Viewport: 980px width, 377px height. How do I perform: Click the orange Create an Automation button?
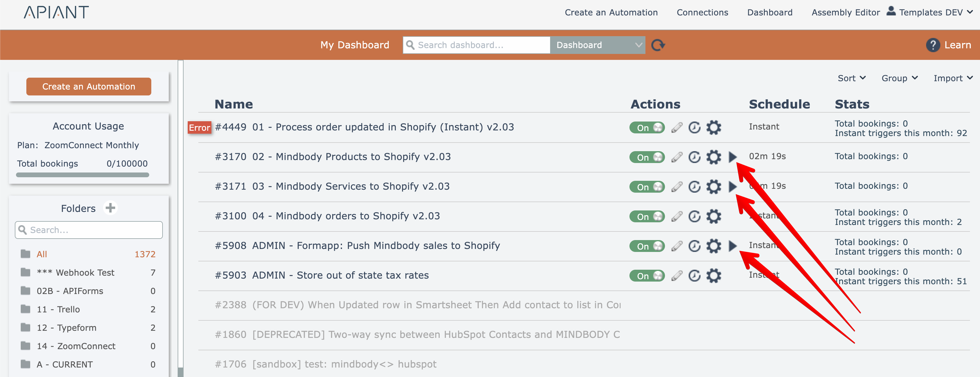(89, 87)
